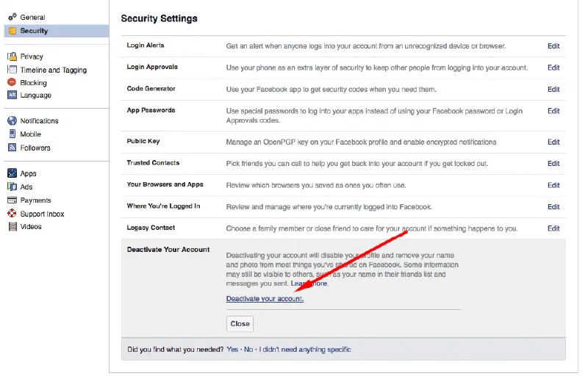588x376 pixels.
Task: Open Timeline and Tagging settings
Action: 53,70
